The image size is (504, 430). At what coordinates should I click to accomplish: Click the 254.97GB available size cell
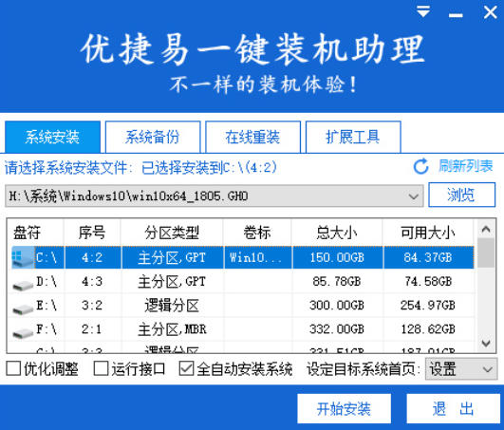point(428,306)
